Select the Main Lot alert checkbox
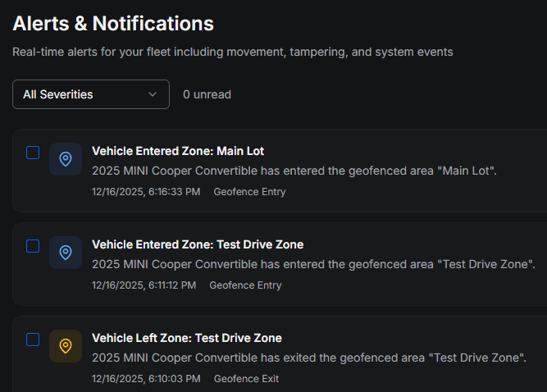The height and width of the screenshot is (392, 547). click(33, 153)
